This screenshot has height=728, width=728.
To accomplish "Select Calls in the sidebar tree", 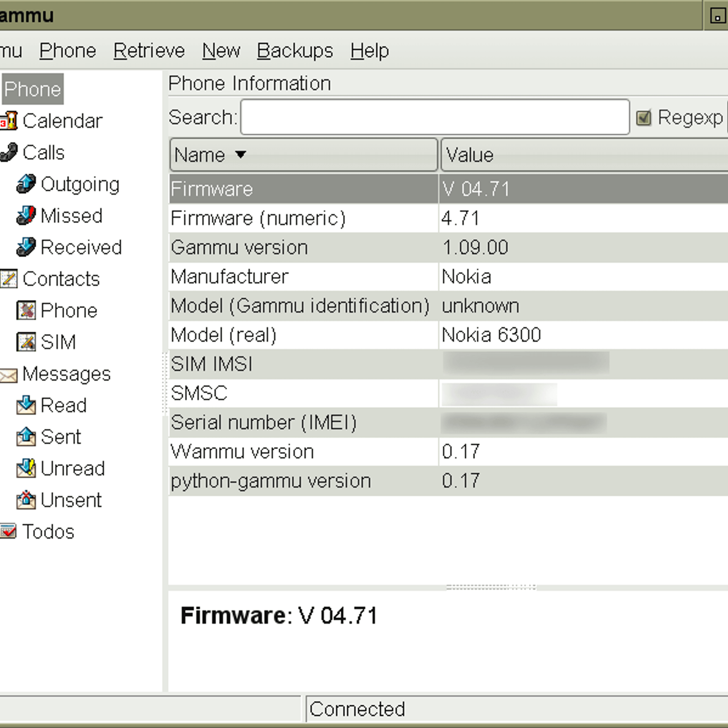I will pyautogui.click(x=44, y=152).
